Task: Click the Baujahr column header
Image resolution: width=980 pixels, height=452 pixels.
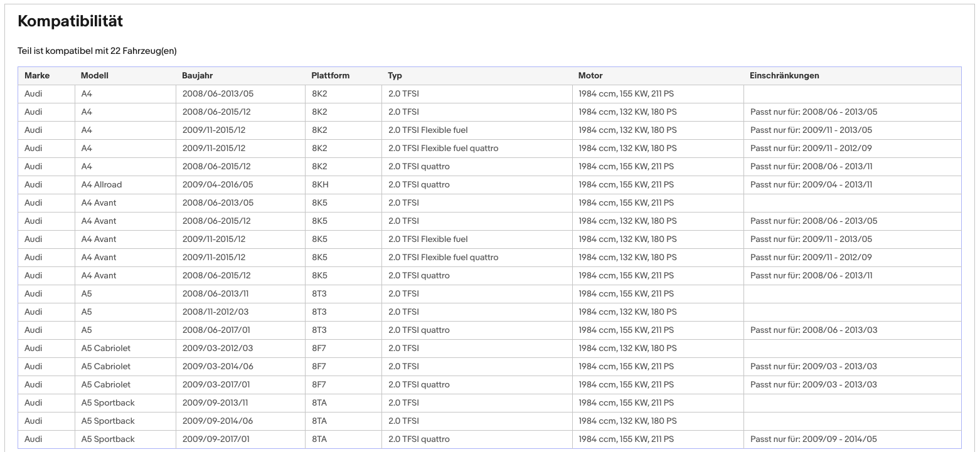Action: click(x=198, y=75)
